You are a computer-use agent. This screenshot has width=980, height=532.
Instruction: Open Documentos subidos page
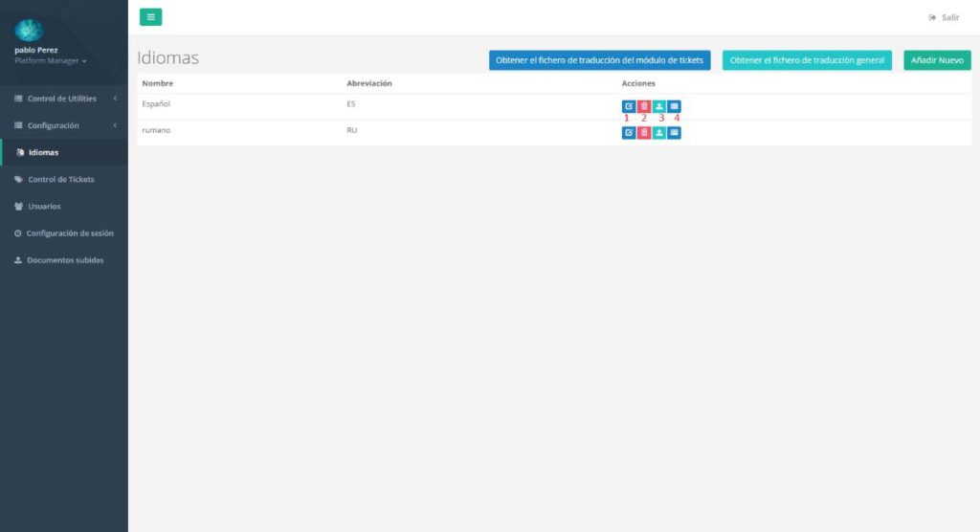pyautogui.click(x=64, y=260)
